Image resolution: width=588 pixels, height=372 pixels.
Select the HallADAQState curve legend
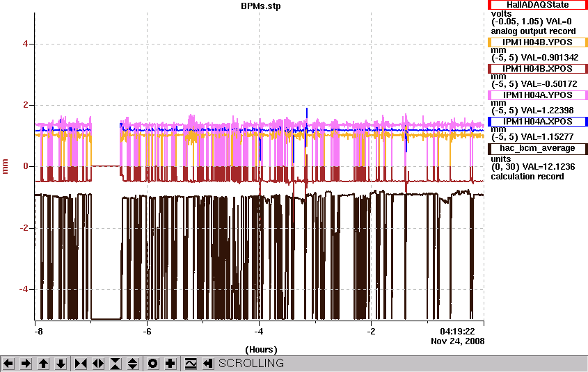(537, 5)
